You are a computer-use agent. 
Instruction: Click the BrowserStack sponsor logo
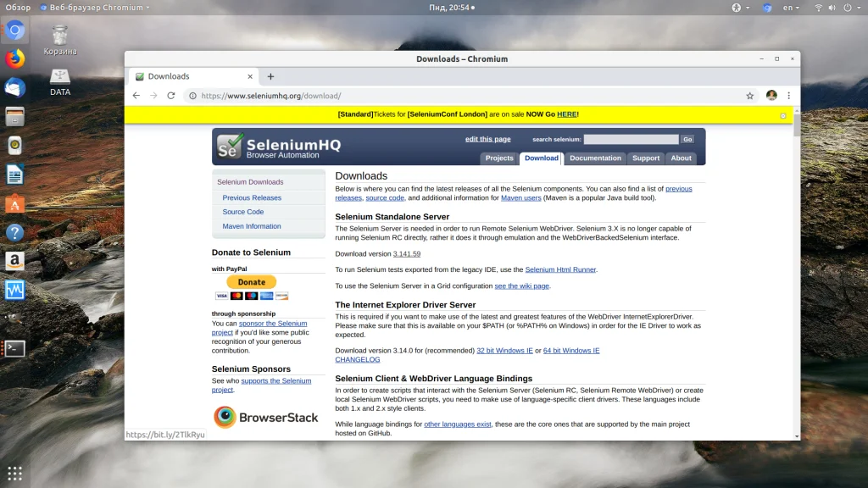tap(265, 417)
